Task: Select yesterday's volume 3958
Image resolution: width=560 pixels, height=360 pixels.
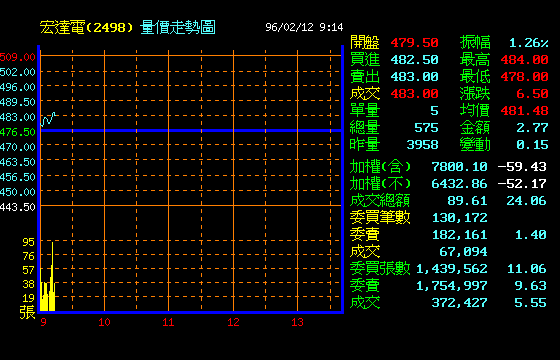Action: point(422,145)
